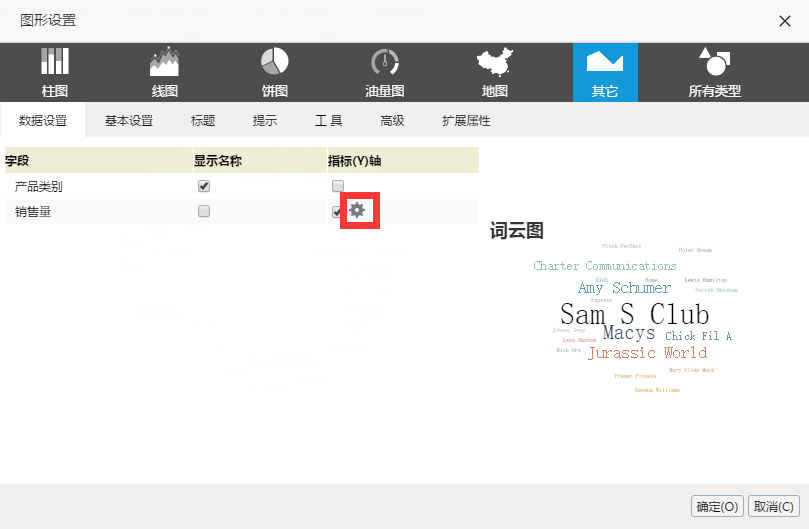Open the 其它 chart category
The image size is (809, 529).
[605, 72]
